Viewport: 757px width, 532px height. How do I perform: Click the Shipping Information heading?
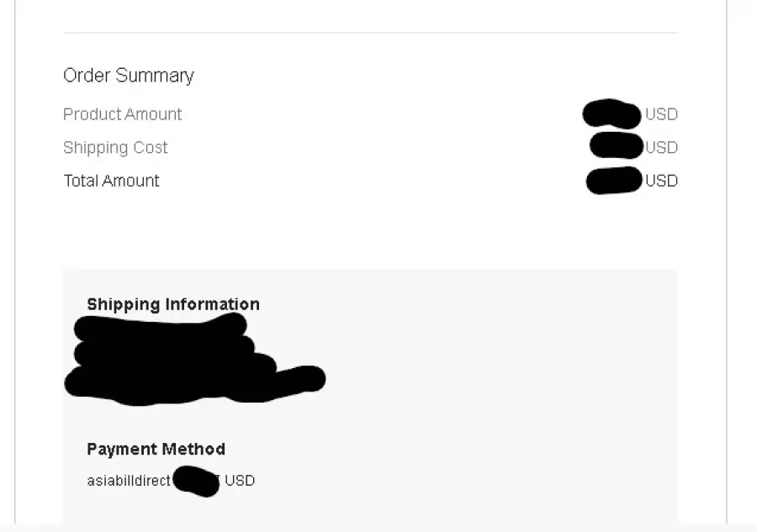173,304
